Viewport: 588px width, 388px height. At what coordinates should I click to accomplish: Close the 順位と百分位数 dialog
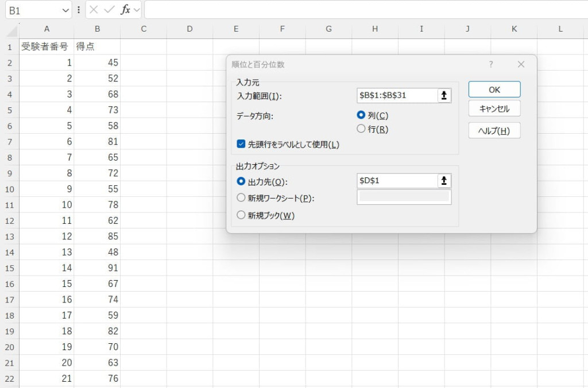tap(521, 64)
